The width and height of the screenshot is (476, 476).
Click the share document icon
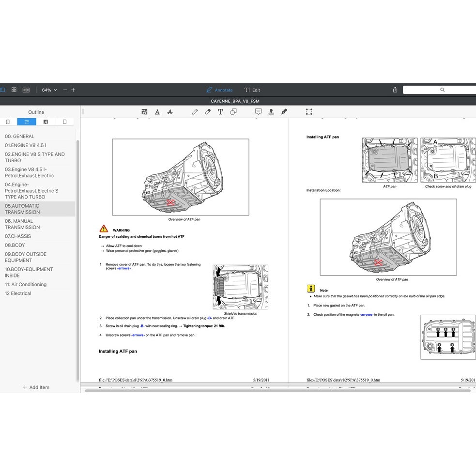395,90
